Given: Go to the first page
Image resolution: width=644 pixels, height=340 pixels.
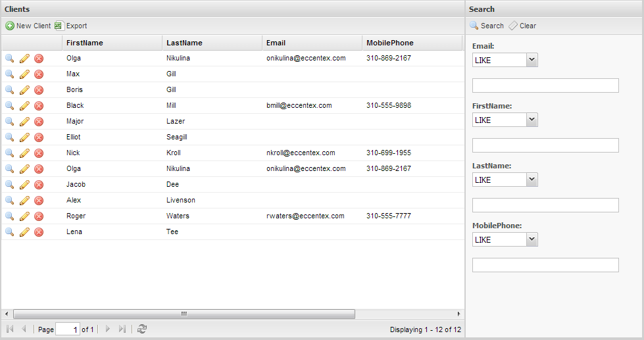Looking at the screenshot, I should (x=11, y=329).
